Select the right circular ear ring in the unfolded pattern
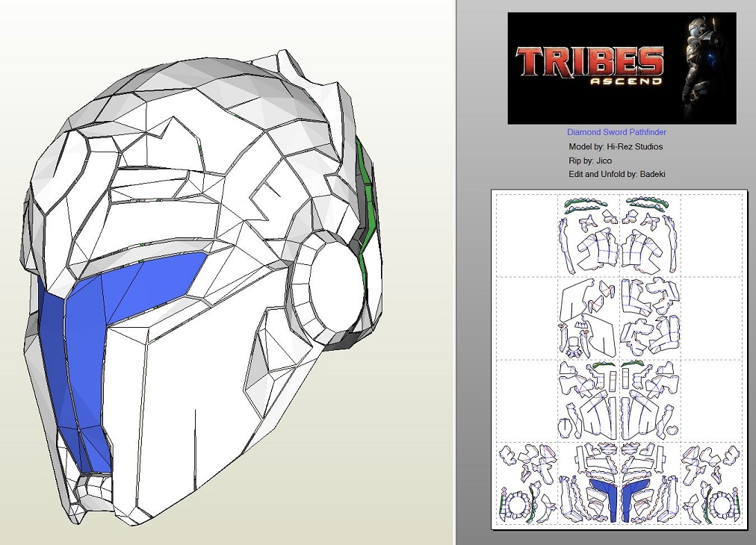Viewport: 756px width, 545px height. point(722,504)
